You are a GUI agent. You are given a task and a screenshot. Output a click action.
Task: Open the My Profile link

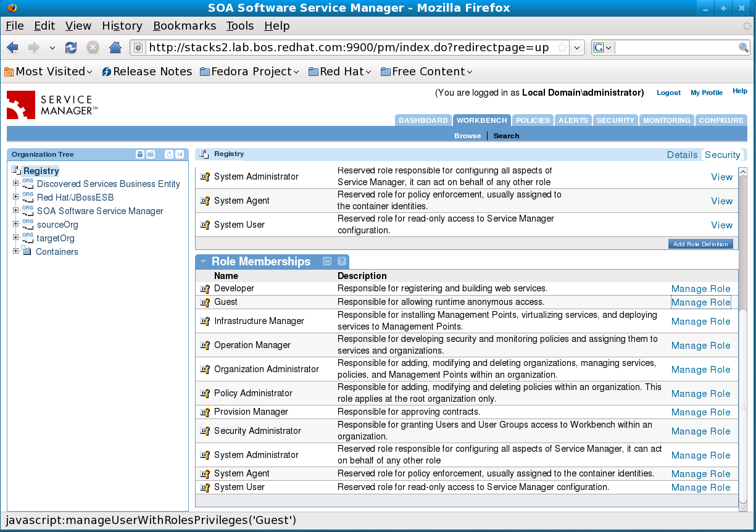point(707,93)
